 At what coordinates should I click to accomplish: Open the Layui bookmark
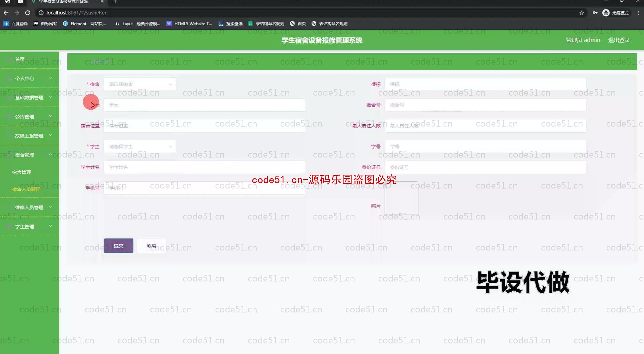[138, 24]
